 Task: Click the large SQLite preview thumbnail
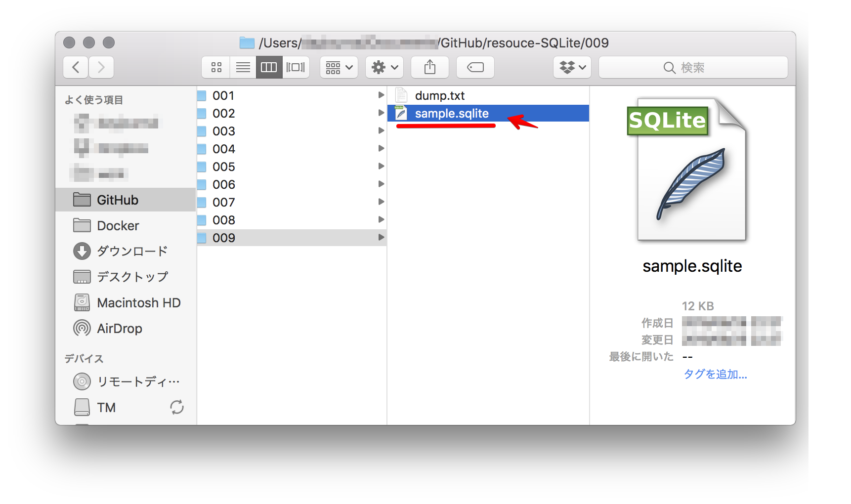pyautogui.click(x=687, y=168)
